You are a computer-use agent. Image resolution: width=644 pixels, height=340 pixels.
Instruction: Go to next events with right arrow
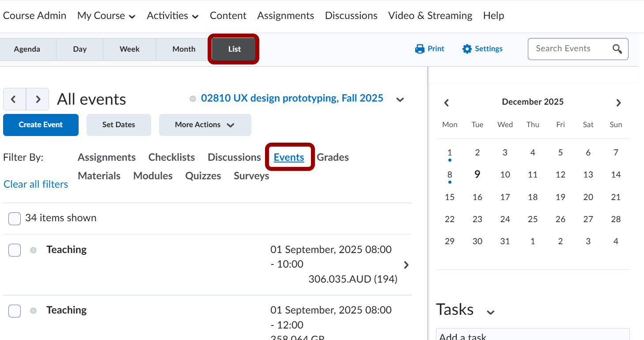coord(38,99)
